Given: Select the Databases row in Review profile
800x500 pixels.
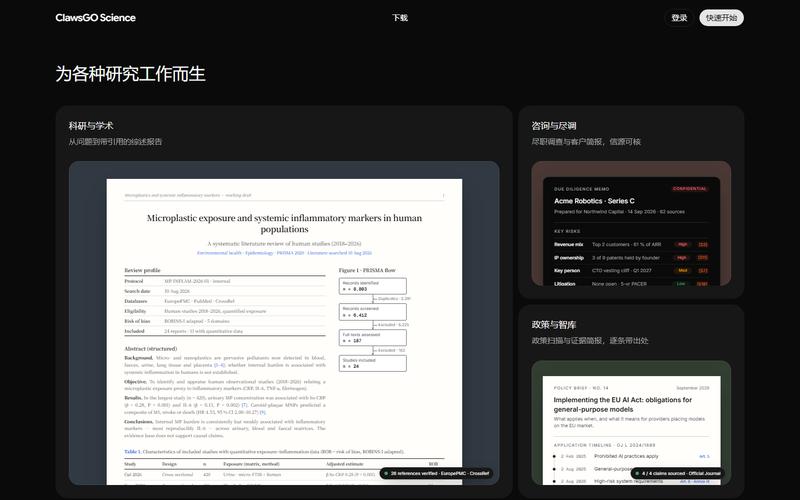Looking at the screenshot, I should pyautogui.click(x=224, y=301).
